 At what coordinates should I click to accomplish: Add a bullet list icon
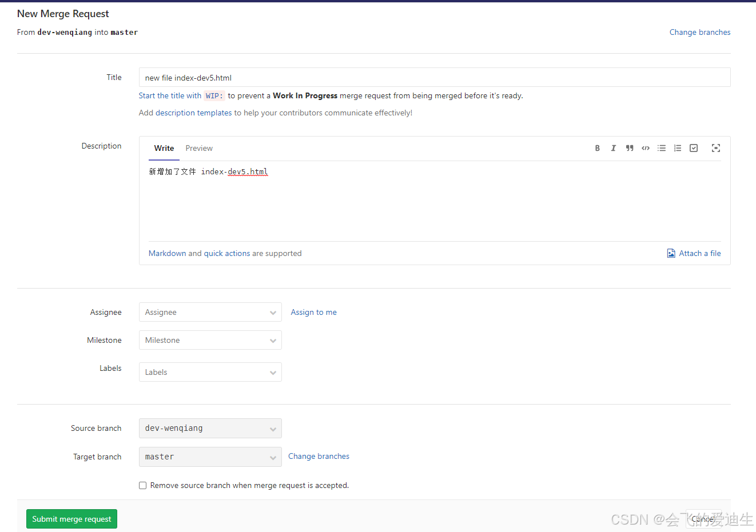662,148
